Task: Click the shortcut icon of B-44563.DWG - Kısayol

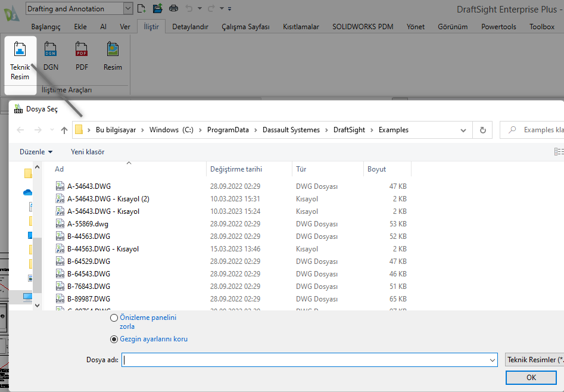Action: pos(60,249)
